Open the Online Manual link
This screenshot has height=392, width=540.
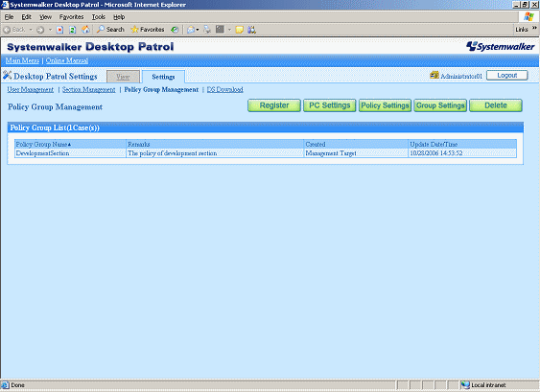67,60
